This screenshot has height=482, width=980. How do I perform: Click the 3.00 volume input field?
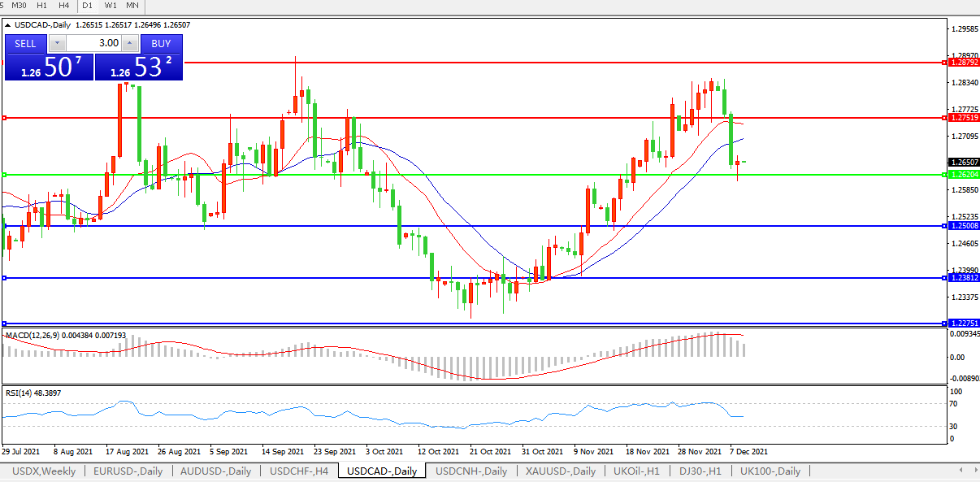[x=93, y=43]
